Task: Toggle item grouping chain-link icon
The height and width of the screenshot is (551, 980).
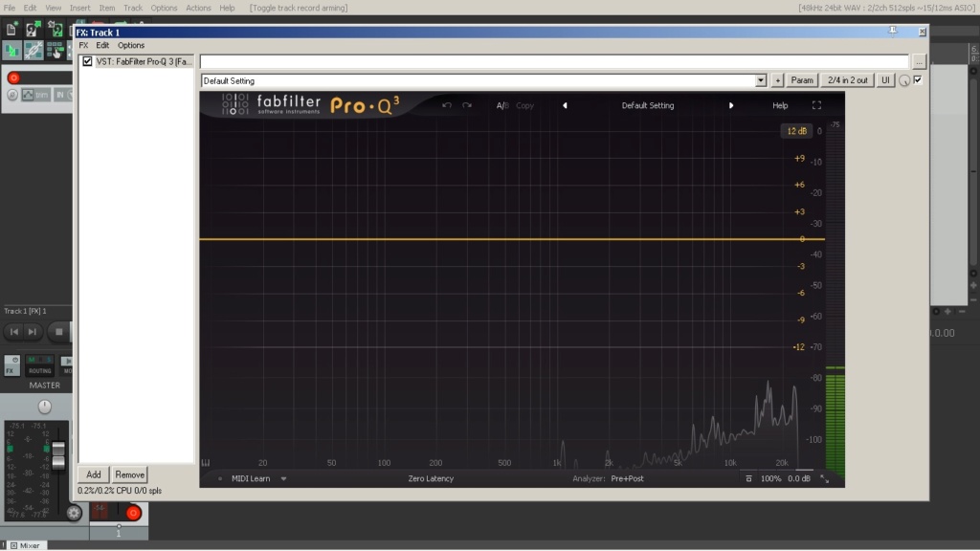Action: 33,50
